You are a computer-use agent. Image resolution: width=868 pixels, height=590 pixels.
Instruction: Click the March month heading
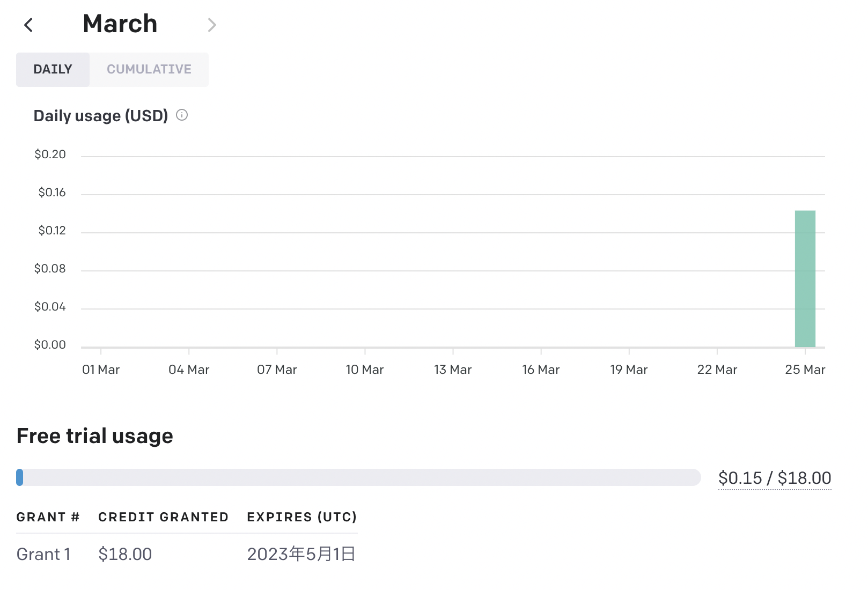pyautogui.click(x=120, y=24)
